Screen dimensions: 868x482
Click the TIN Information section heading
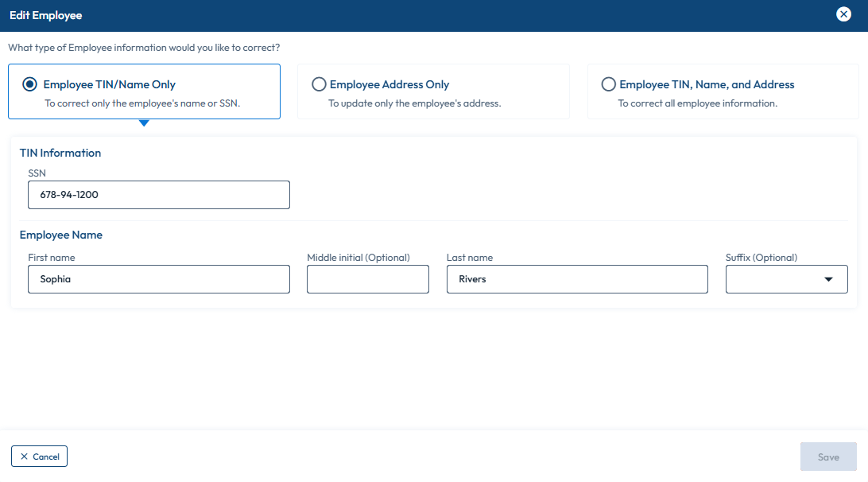coord(61,152)
